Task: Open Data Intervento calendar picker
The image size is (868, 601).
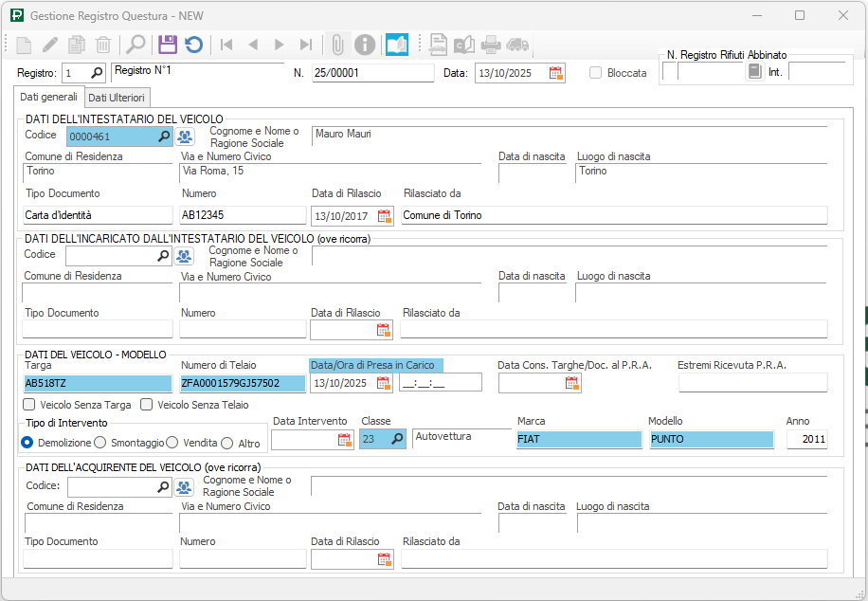Action: click(345, 440)
